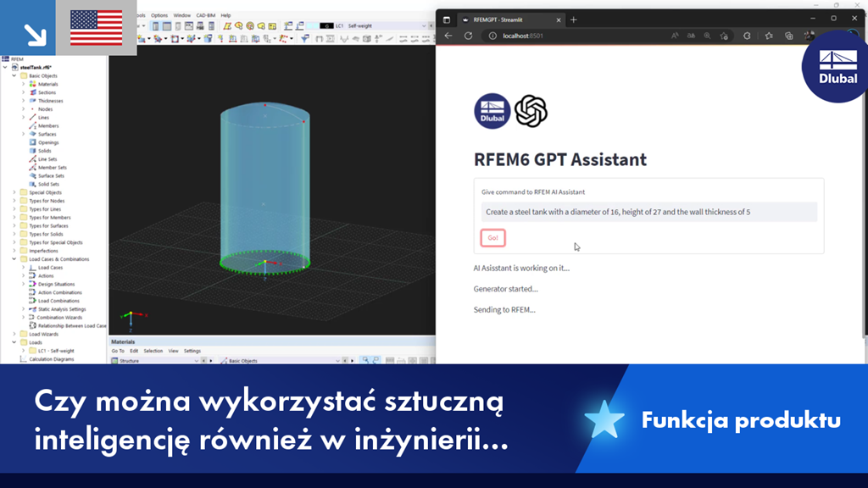Select Imperfections folder in the tree

(43, 251)
